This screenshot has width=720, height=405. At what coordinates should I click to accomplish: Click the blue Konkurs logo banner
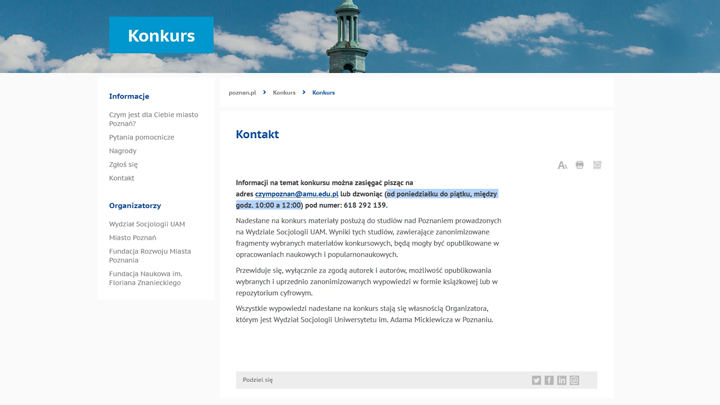[161, 35]
